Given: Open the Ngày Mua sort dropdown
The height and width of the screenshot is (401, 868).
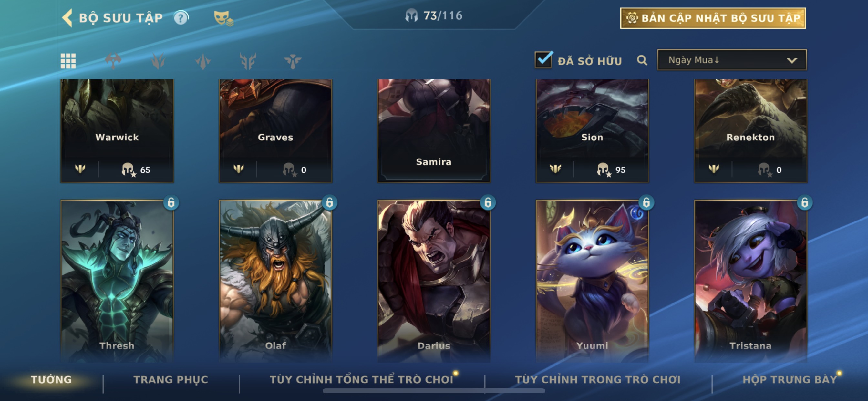Looking at the screenshot, I should tap(732, 60).
